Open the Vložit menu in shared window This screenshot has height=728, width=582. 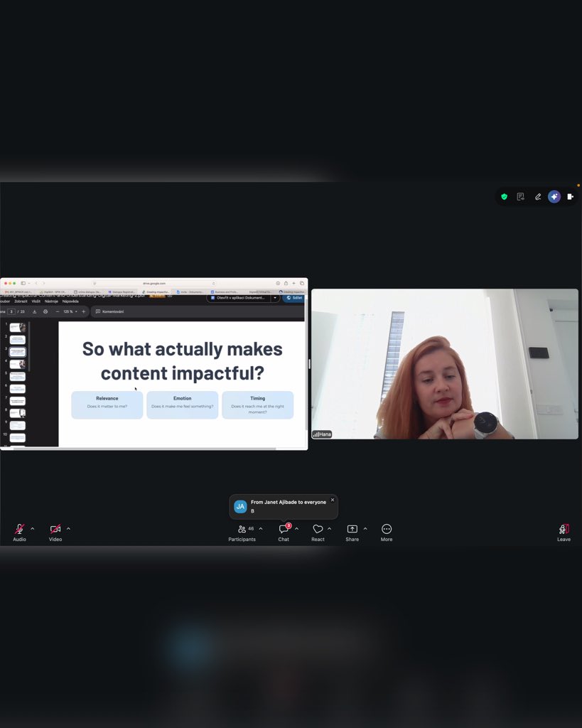(36, 301)
